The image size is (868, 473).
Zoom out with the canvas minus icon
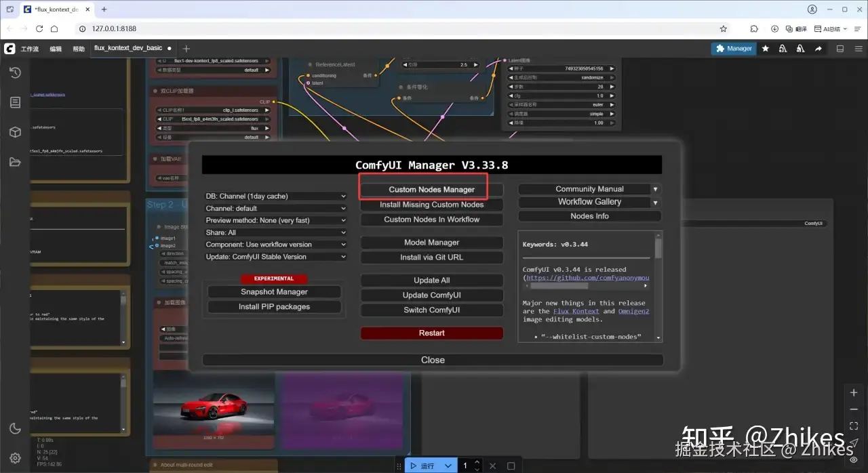854,409
